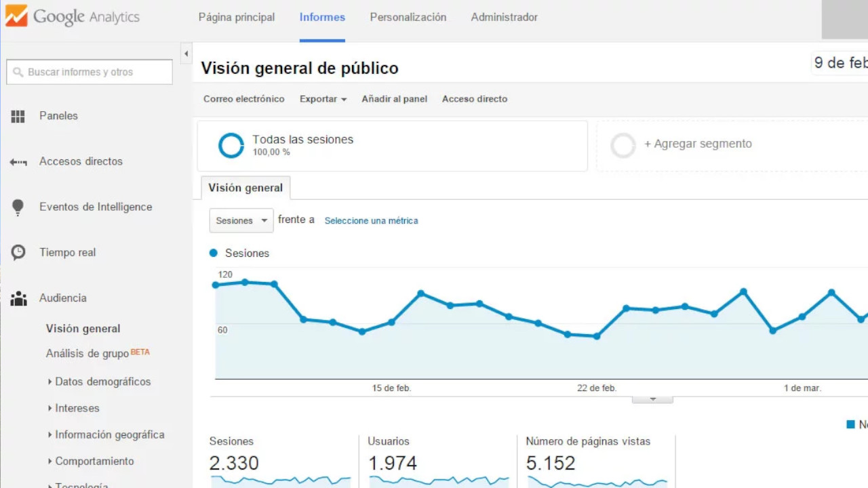
Task: Click inside the Buscar informes search box
Action: (89, 72)
